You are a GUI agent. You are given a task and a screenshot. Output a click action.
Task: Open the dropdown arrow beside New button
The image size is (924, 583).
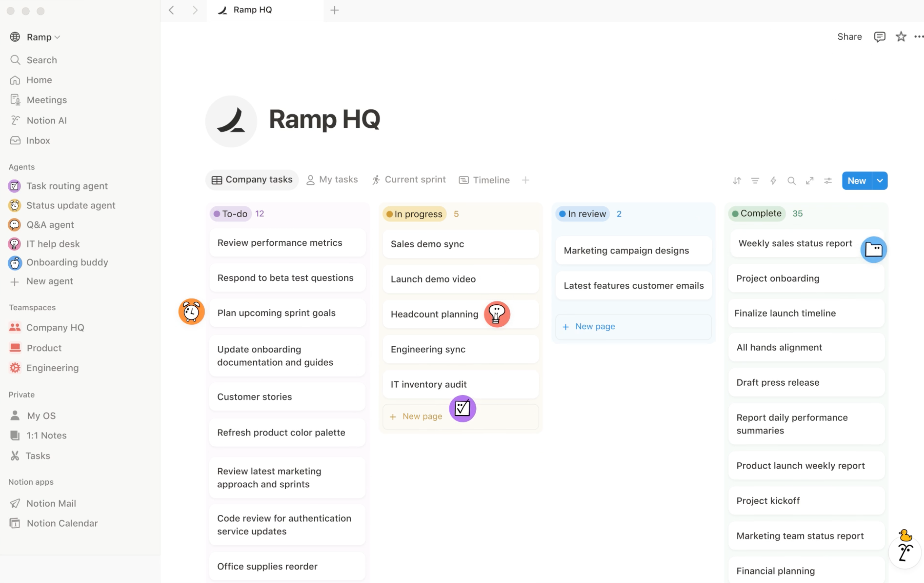[880, 180]
